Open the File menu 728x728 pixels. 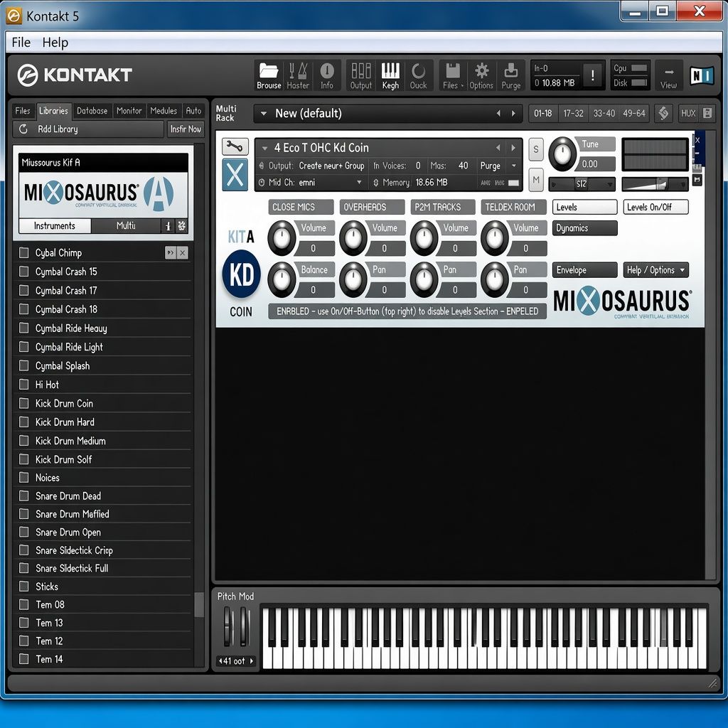point(21,42)
